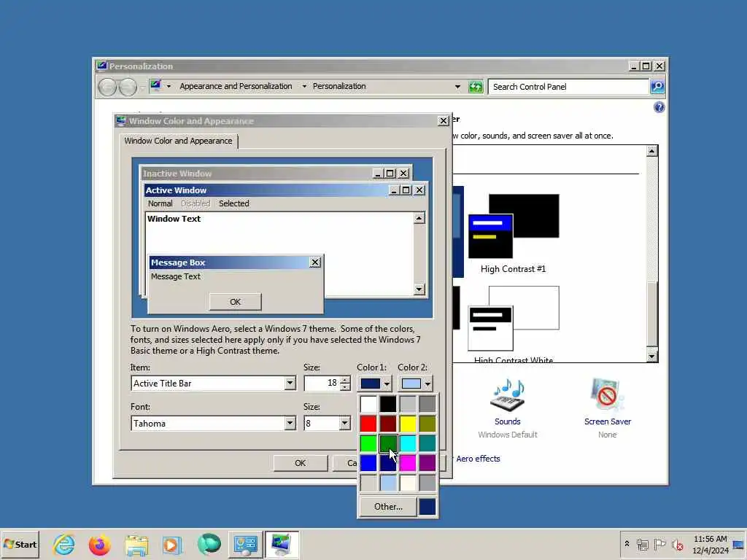Click the Inactive Window title bar in preview
This screenshot has height=560, width=747.
point(258,174)
